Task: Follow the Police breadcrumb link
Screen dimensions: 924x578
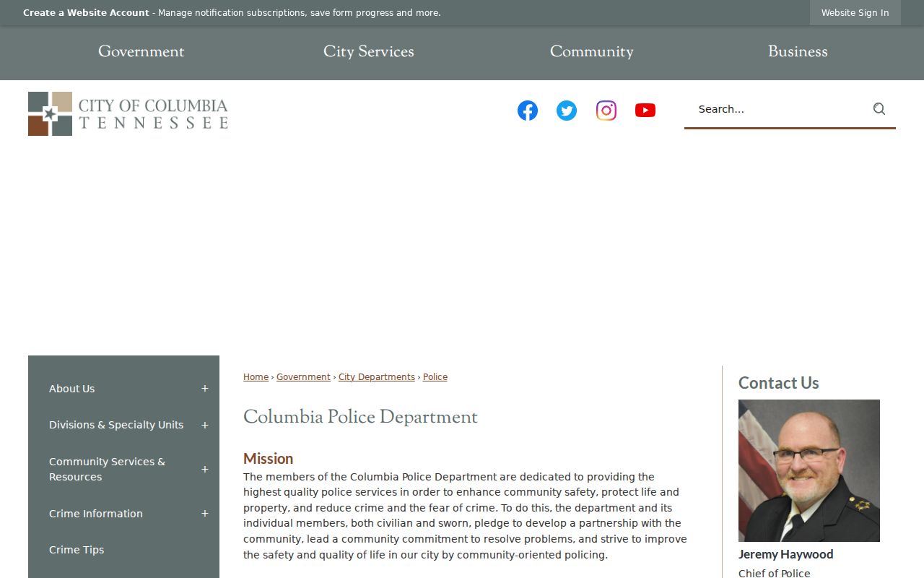Action: 435,377
